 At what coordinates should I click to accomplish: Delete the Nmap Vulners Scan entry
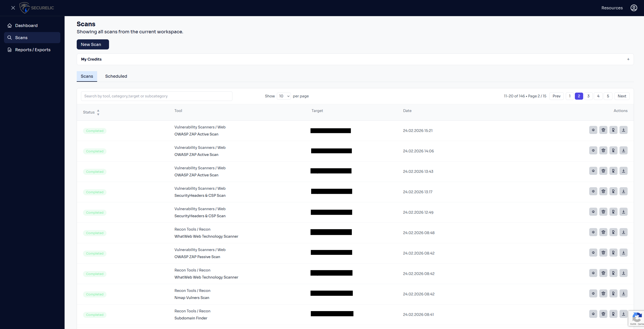(x=603, y=294)
